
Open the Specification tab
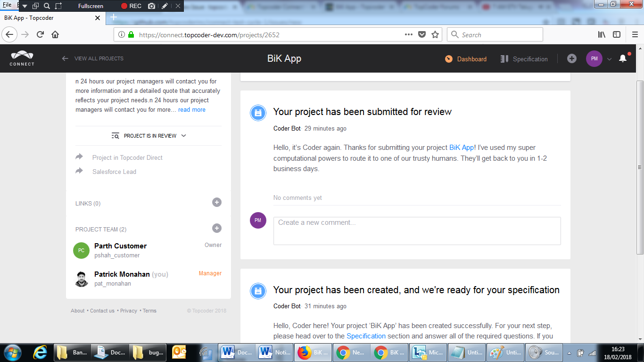tap(524, 59)
